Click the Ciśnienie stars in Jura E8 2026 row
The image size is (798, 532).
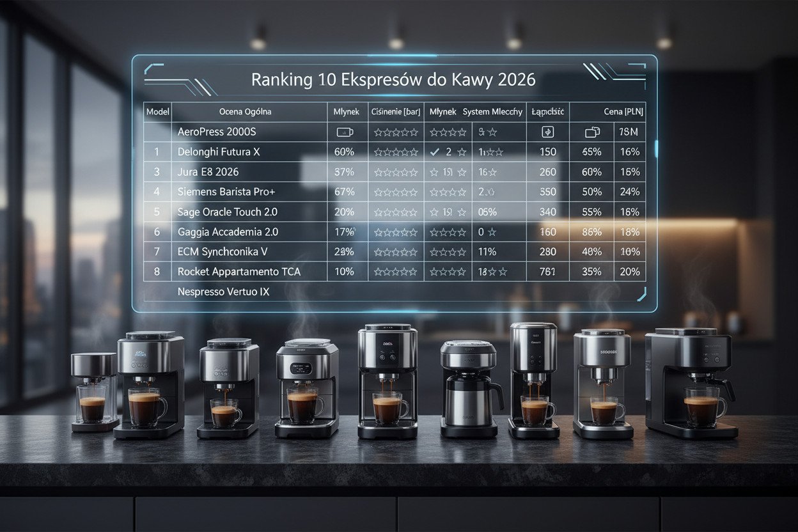396,173
